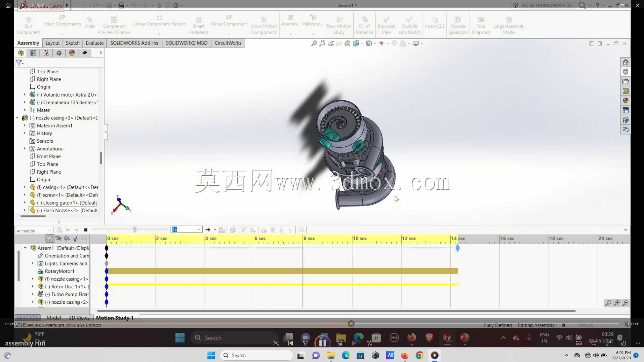Click the motion study Play button
Image resolution: width=644 pixels, height=362 pixels.
click(x=77, y=230)
